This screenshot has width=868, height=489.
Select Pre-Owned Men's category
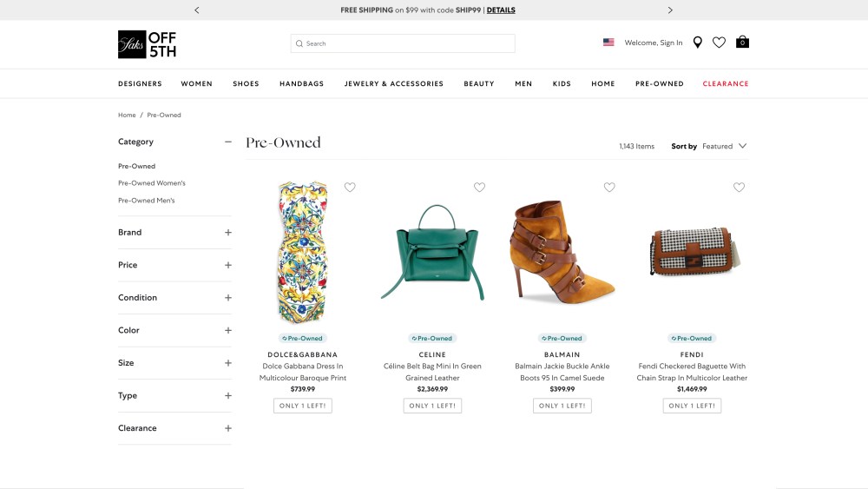pyautogui.click(x=146, y=201)
